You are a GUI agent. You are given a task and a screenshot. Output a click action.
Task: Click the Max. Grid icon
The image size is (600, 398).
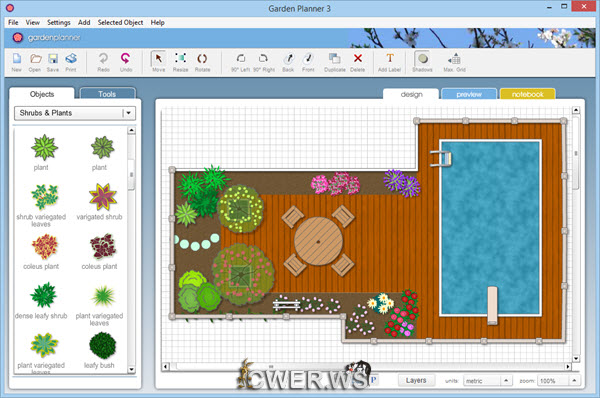[455, 62]
